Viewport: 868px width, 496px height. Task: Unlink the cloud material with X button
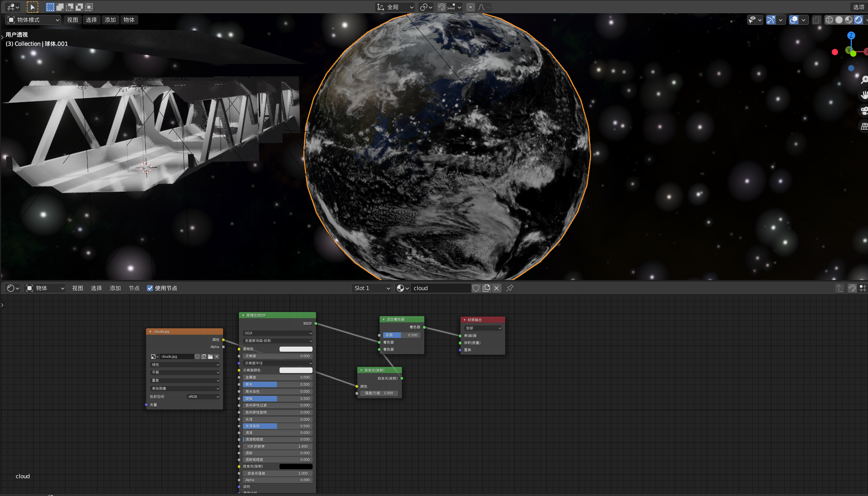[497, 288]
